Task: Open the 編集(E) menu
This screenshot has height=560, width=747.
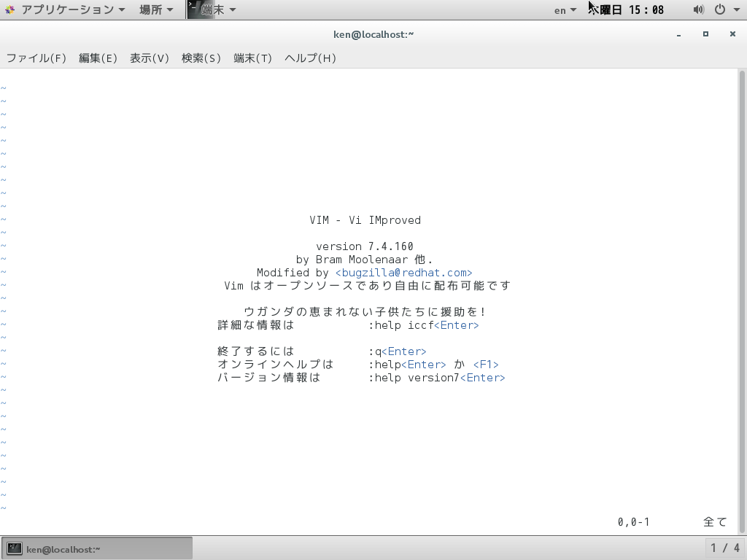Action: (98, 58)
